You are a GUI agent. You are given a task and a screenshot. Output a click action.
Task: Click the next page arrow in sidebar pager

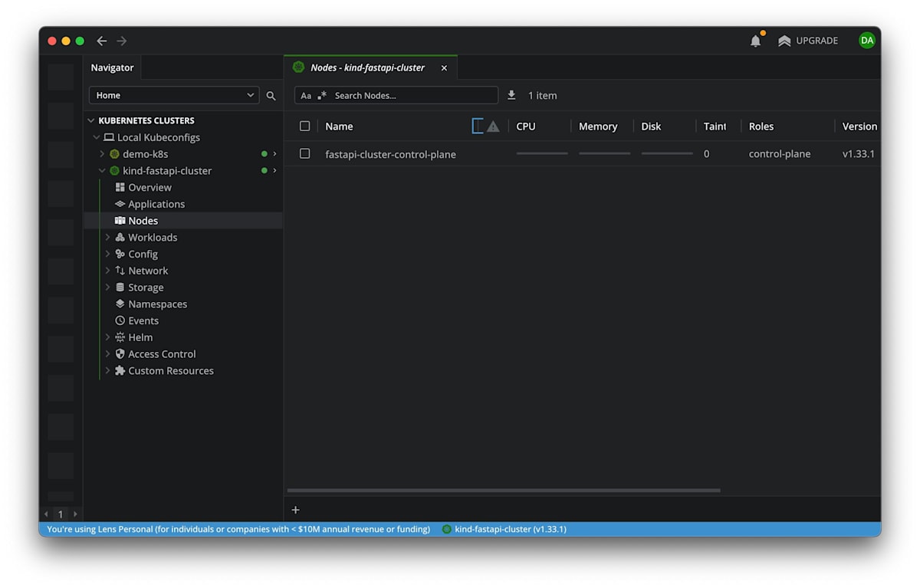tap(75, 514)
